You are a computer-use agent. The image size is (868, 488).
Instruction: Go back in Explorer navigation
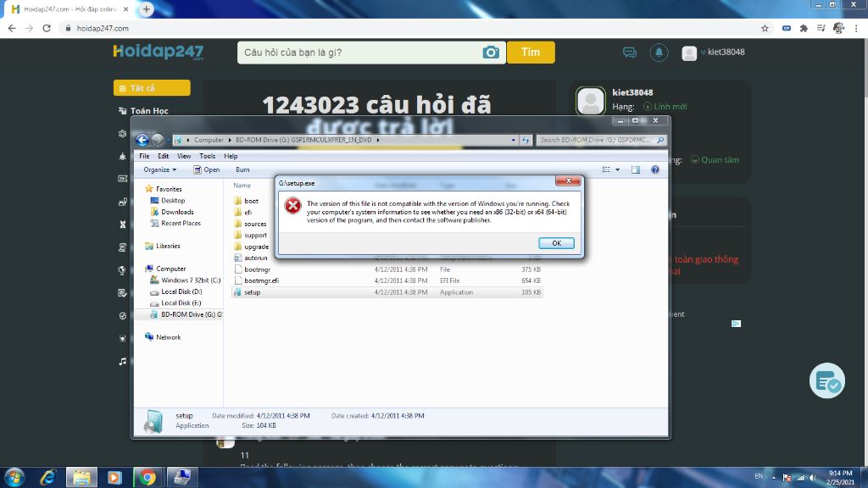click(x=142, y=140)
